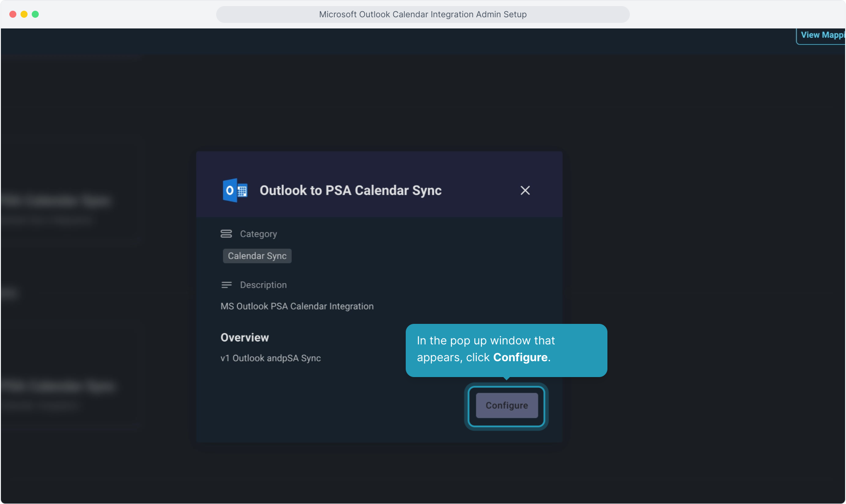
Task: Click the text v1 Outlook andpSA Sync
Action: tap(271, 358)
